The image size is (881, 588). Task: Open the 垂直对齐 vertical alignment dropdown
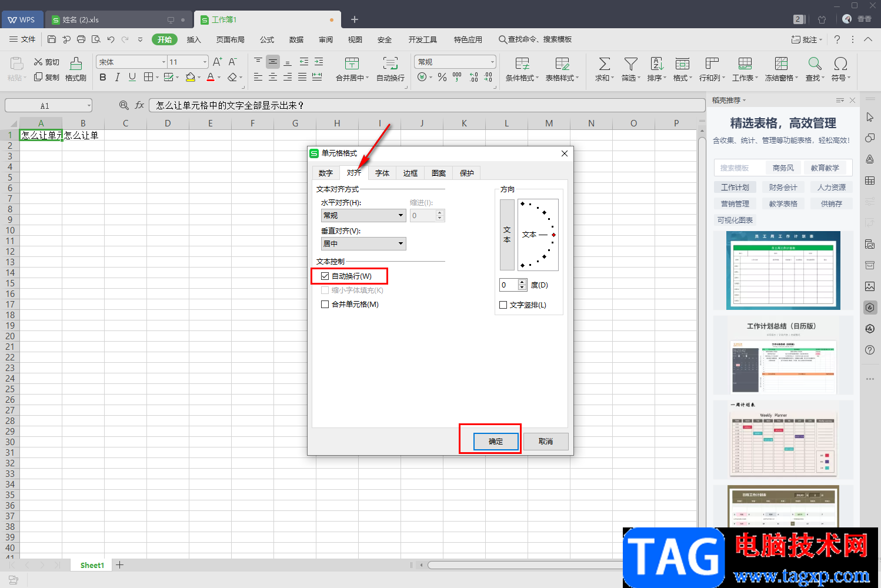point(363,243)
